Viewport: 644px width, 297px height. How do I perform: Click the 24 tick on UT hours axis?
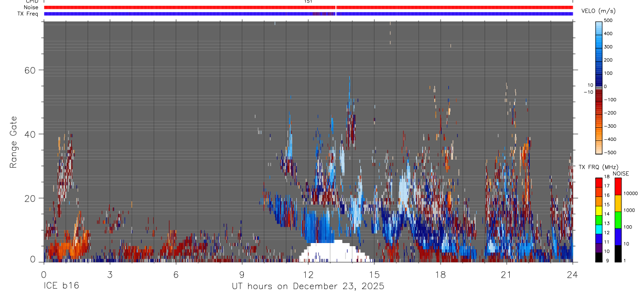click(x=573, y=274)
